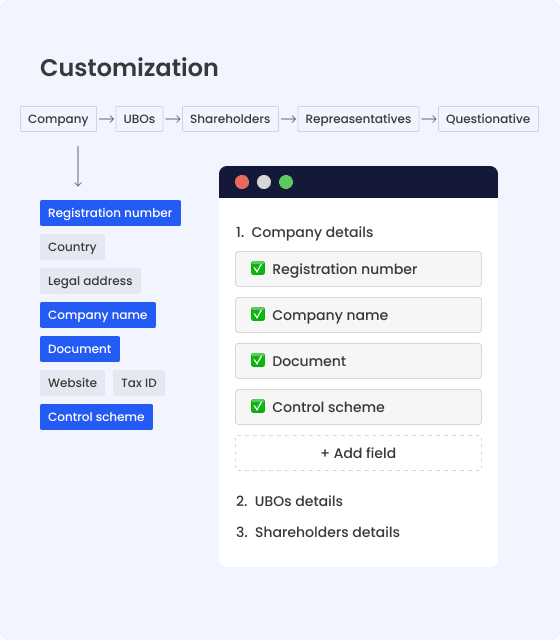Open the Company step
The height and width of the screenshot is (640, 560).
(x=58, y=119)
